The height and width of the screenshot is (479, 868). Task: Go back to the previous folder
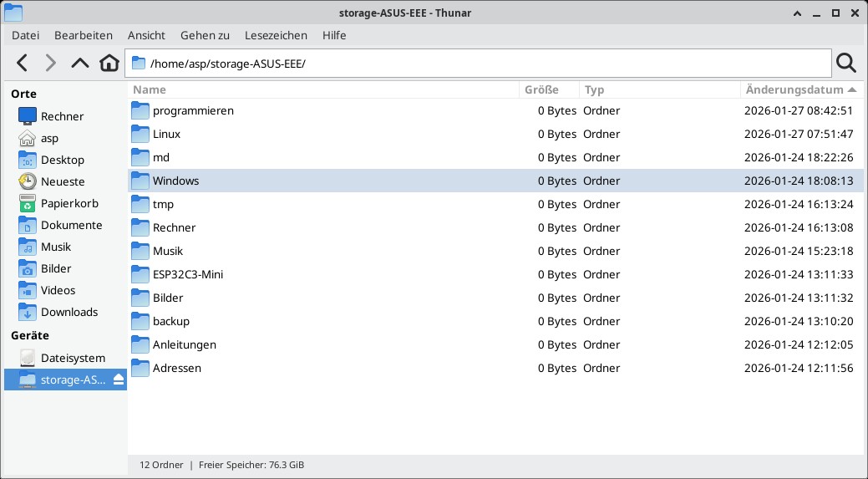pyautogui.click(x=23, y=63)
